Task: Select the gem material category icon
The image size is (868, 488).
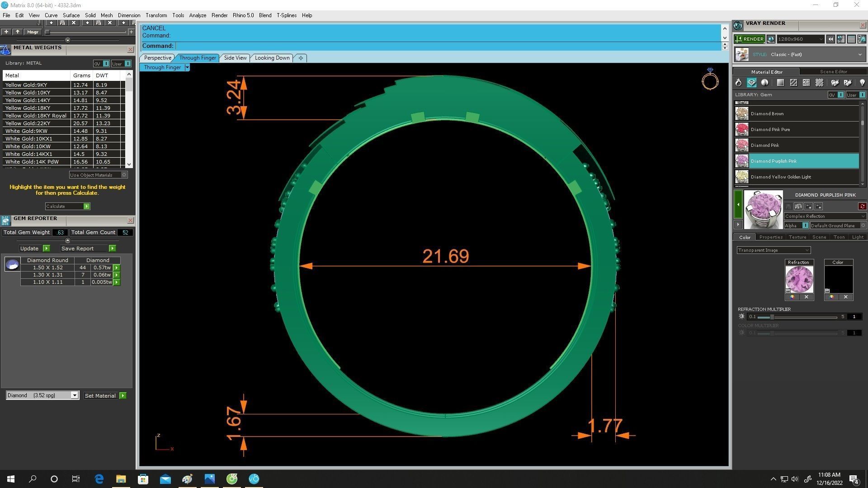Action: pos(751,83)
